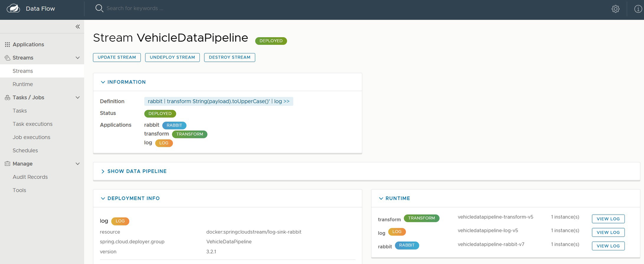Viewport: 644px width, 264px height.
Task: Collapse the Streams sidebar group chevron
Action: pyautogui.click(x=78, y=58)
